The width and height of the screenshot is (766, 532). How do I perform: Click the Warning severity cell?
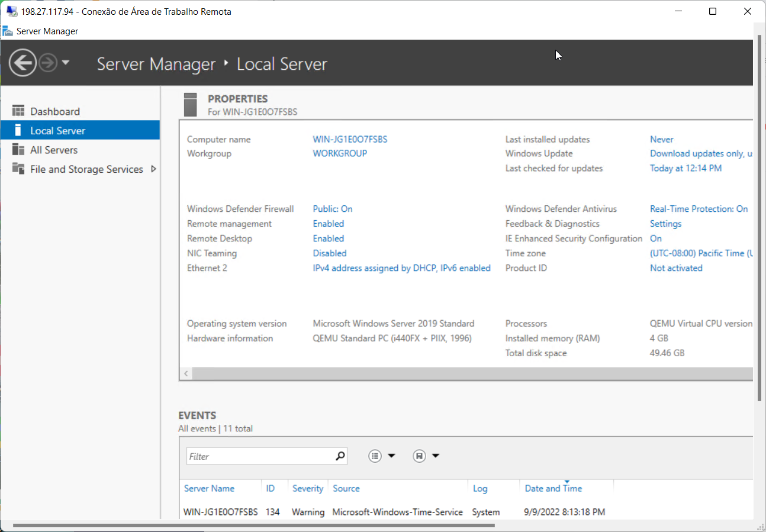[308, 512]
